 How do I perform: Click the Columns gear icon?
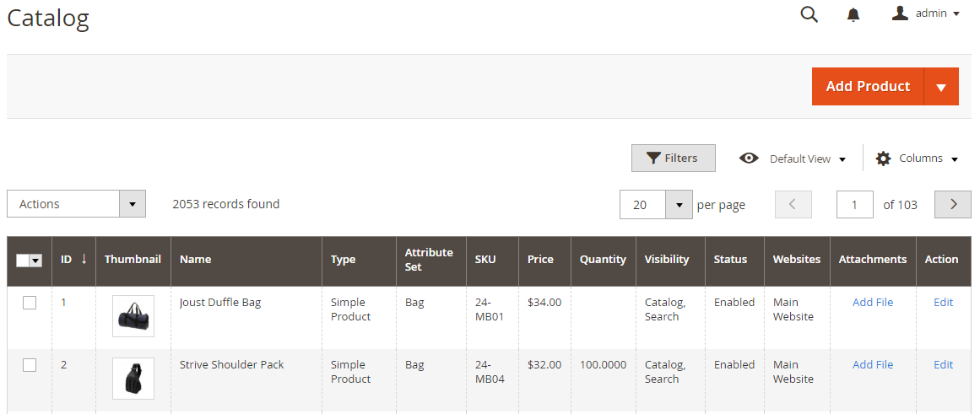click(x=883, y=159)
